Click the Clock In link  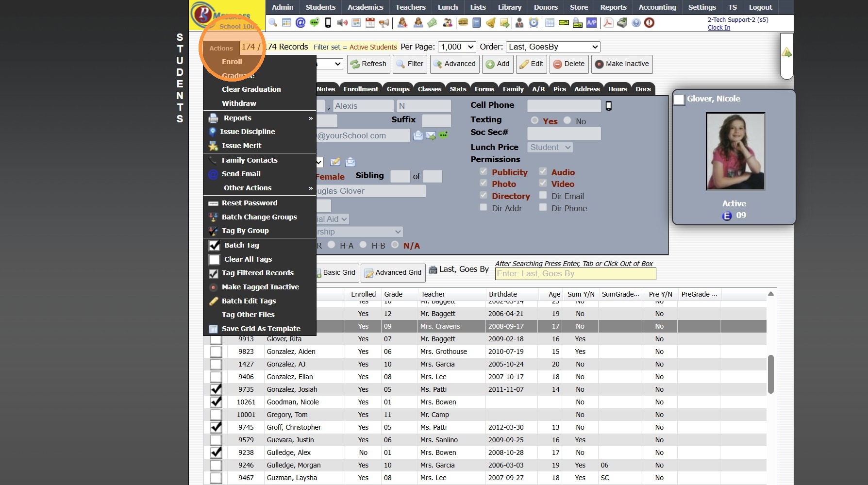click(x=719, y=28)
